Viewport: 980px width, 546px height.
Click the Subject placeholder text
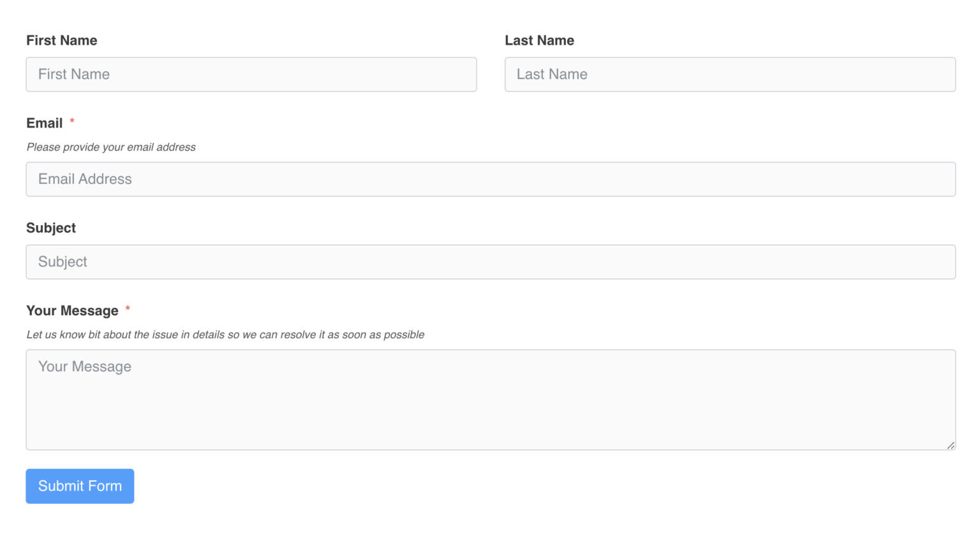(62, 262)
